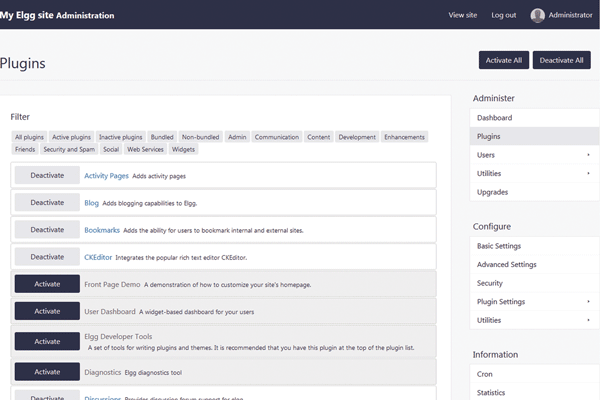This screenshot has width=600, height=400.
Task: Click the Administrator avatar icon
Action: (x=538, y=15)
